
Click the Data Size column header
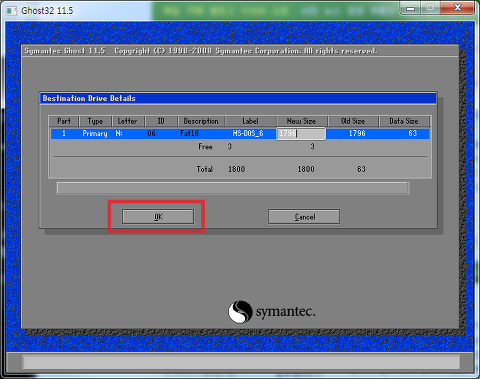pyautogui.click(x=404, y=121)
